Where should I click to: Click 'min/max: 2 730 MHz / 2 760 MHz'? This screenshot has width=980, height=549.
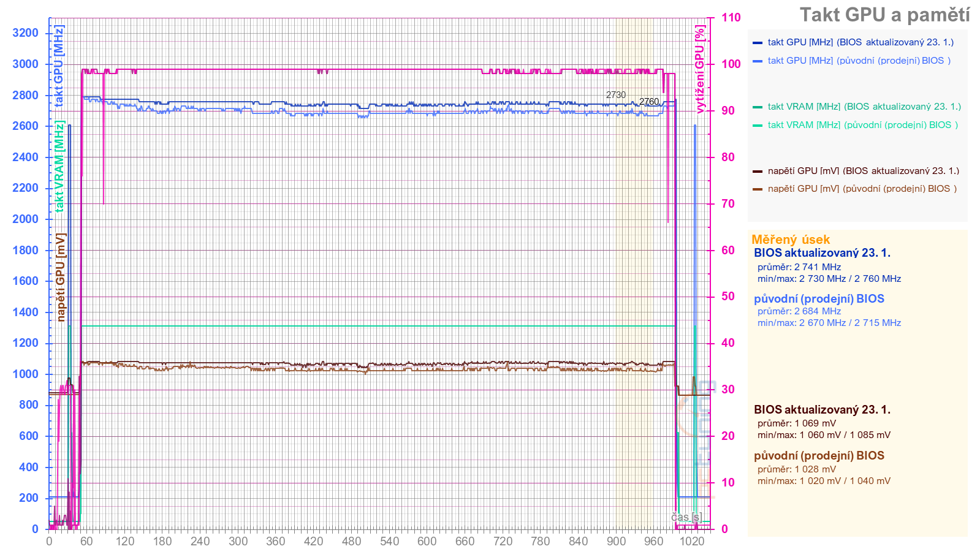point(829,279)
